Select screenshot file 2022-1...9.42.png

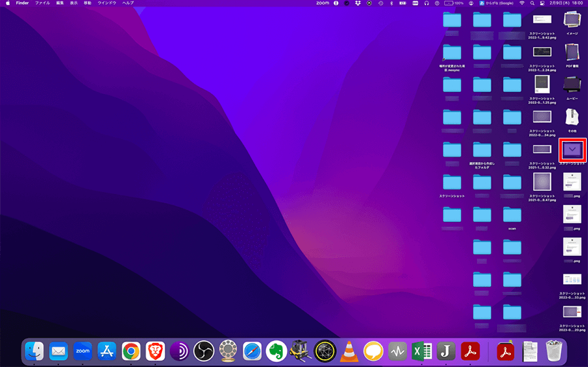pyautogui.click(x=542, y=20)
